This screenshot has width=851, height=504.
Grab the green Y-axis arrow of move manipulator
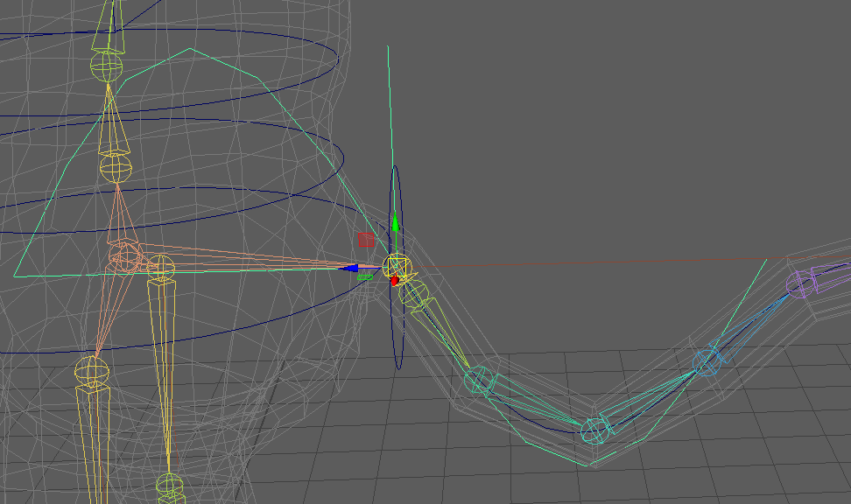(396, 222)
